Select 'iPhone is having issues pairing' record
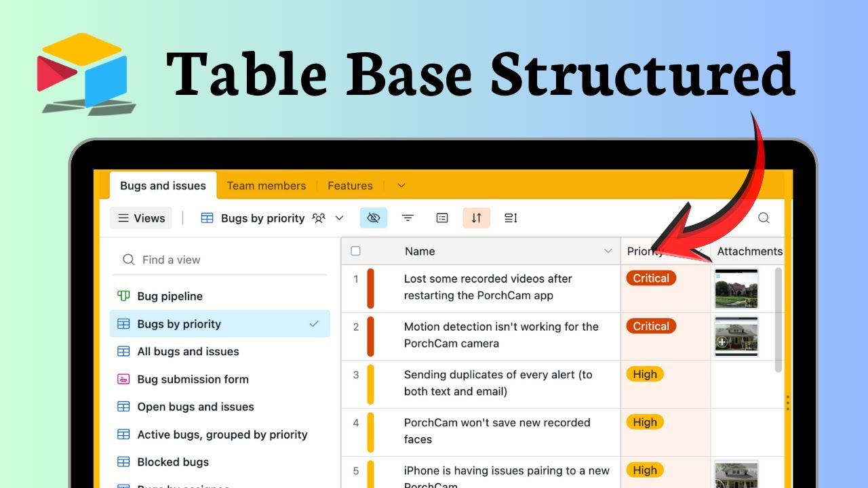 tap(507, 476)
